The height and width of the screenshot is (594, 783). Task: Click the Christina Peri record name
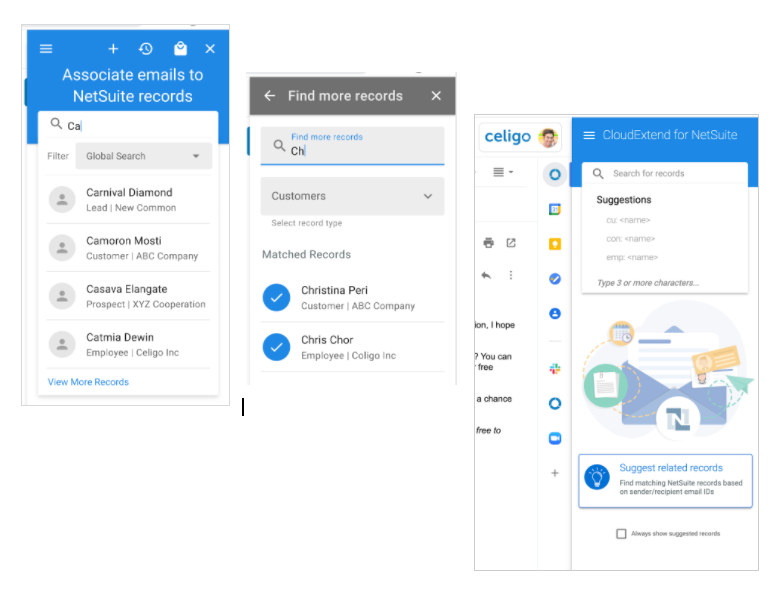[x=334, y=291]
